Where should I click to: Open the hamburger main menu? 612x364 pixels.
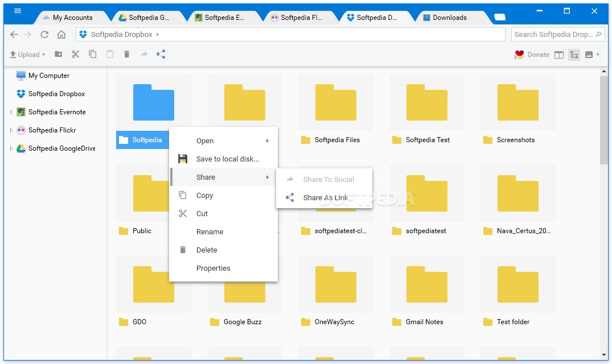point(18,11)
